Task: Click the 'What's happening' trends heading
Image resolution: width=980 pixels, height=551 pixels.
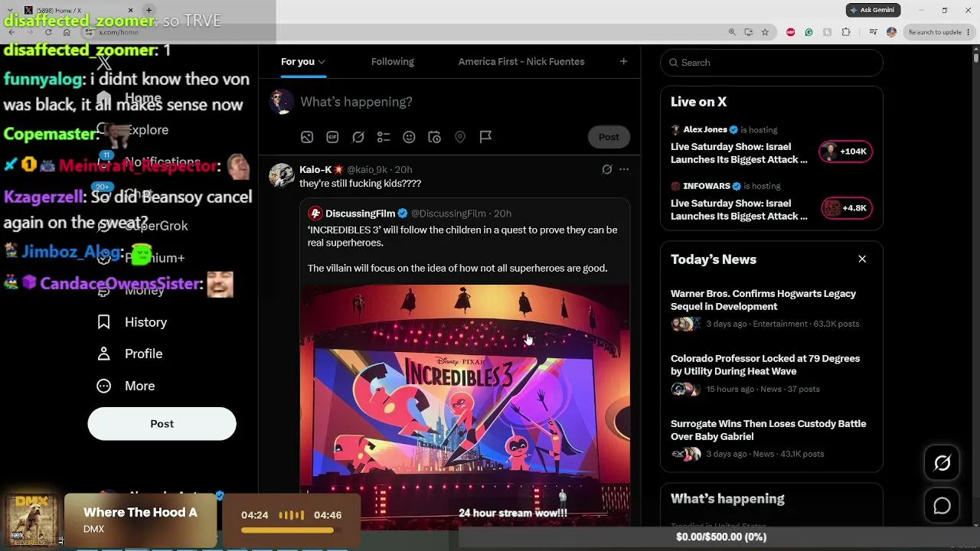Action: [727, 499]
